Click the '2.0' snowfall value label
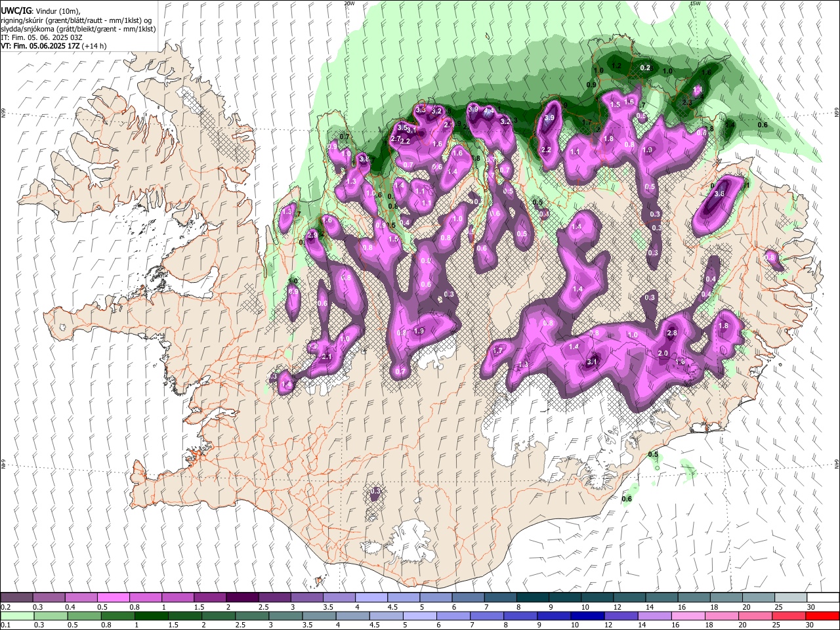This screenshot has height=630, width=840. 663,353
